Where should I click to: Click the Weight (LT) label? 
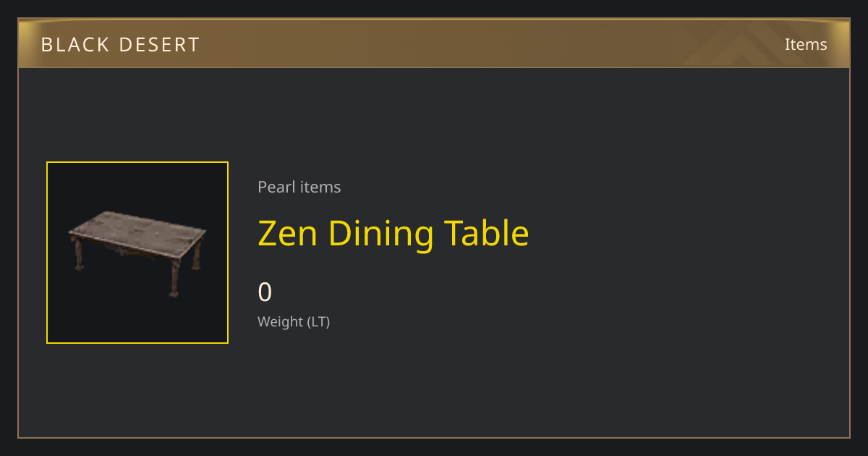click(x=294, y=321)
